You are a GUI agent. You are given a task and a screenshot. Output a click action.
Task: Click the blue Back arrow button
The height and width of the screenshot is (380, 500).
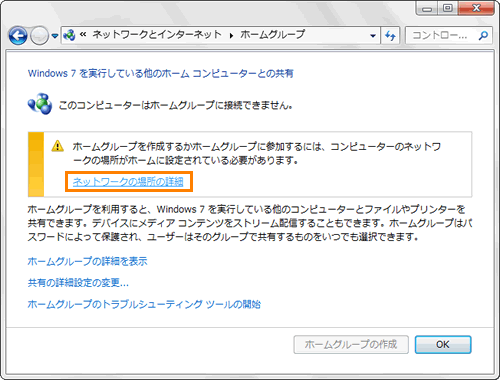pos(18,35)
